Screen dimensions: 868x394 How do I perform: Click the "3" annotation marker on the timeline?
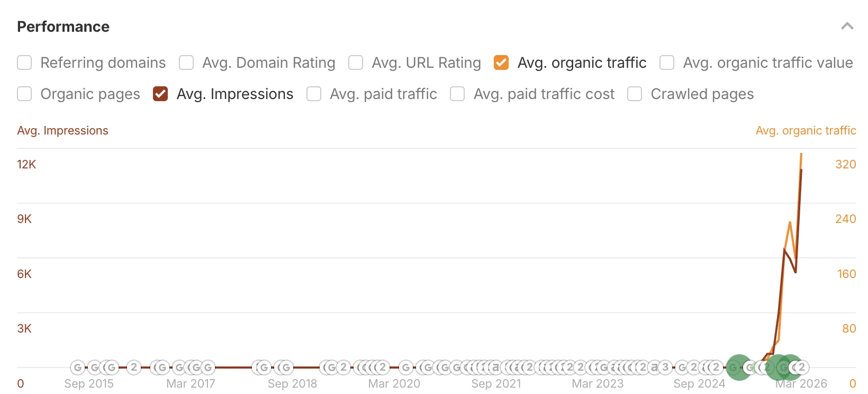coord(665,367)
